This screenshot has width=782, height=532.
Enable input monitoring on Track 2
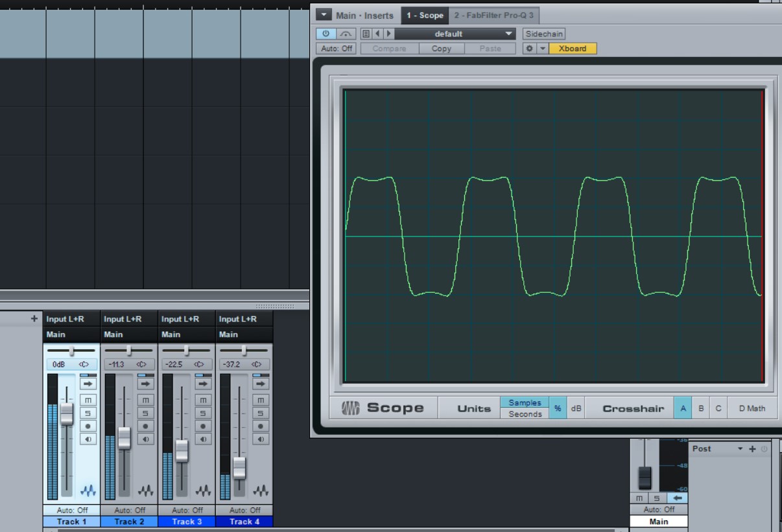coord(145,439)
